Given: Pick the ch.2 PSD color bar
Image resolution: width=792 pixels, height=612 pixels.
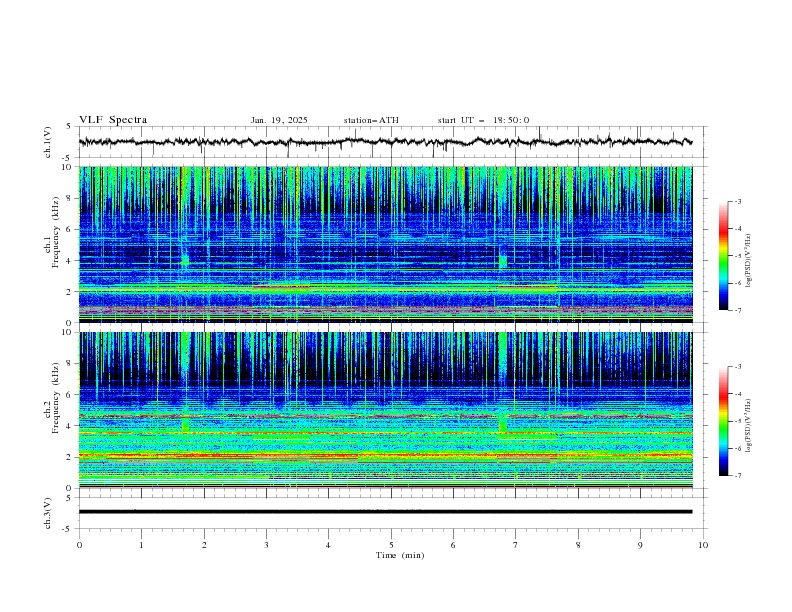Looking at the screenshot, I should point(723,421).
